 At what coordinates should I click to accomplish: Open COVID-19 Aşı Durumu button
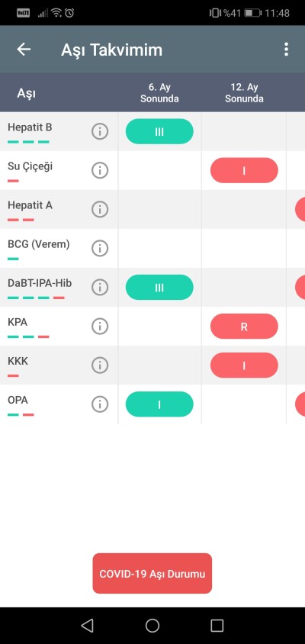(x=152, y=573)
